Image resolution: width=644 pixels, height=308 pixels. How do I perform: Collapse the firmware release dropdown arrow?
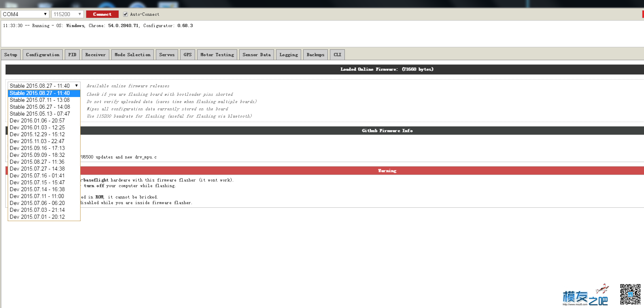click(77, 86)
